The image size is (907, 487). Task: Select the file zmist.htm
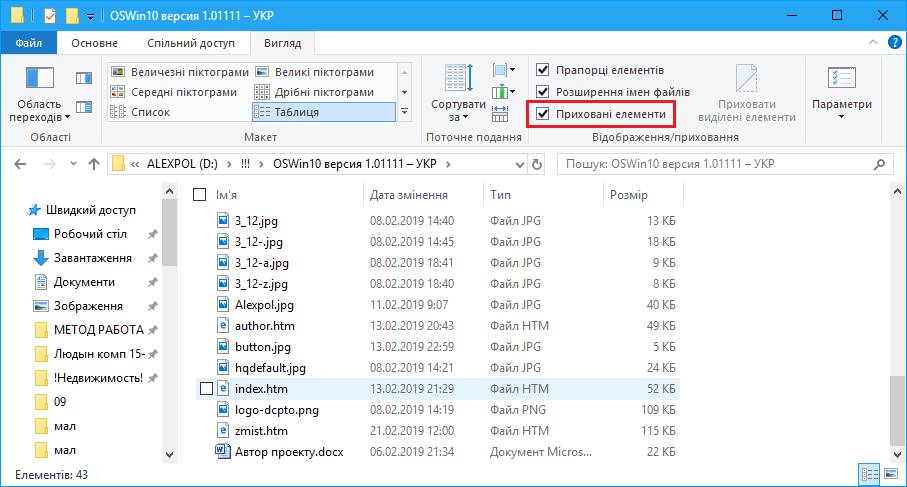click(x=261, y=431)
